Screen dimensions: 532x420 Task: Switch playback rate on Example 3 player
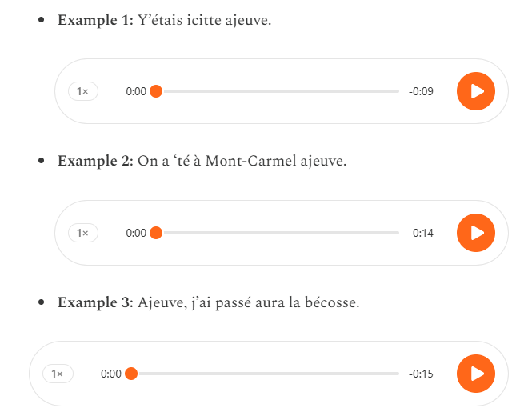(x=58, y=374)
